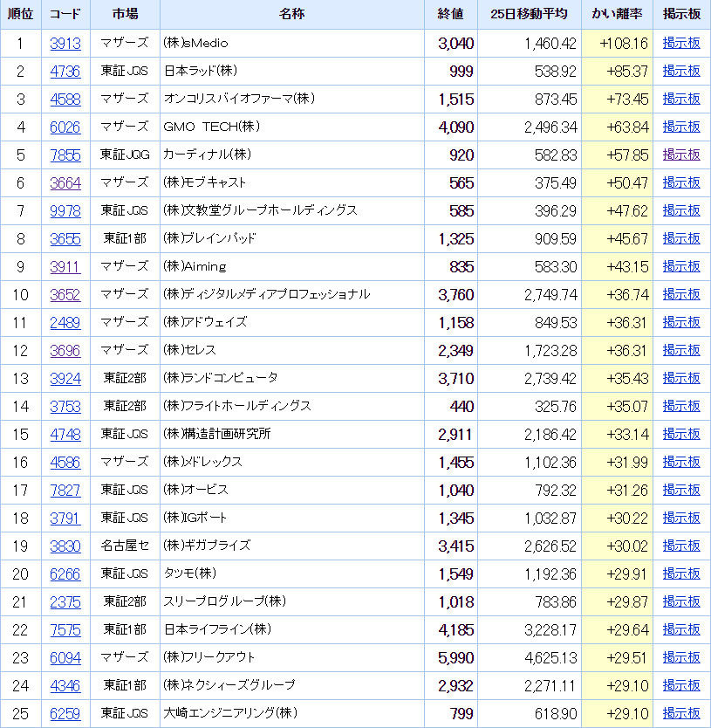
Task: Open 掲示板 link for ブレインパッド row
Action: point(681,238)
